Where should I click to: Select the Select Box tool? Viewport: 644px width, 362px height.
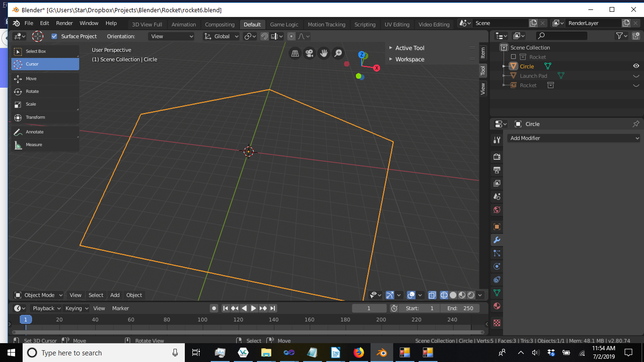tap(45, 51)
